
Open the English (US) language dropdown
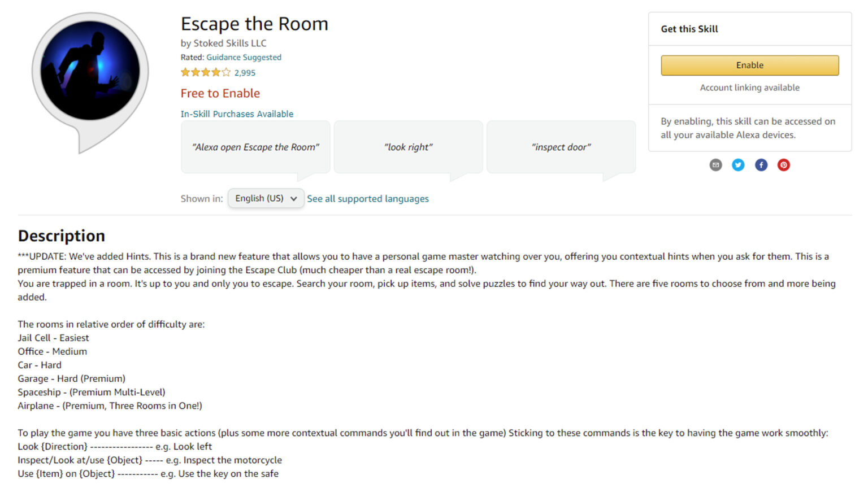(x=266, y=198)
